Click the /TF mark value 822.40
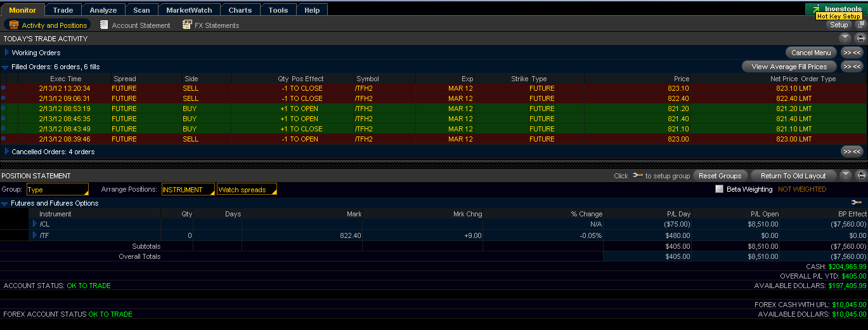Screen dimensions: 868x330 351,235
